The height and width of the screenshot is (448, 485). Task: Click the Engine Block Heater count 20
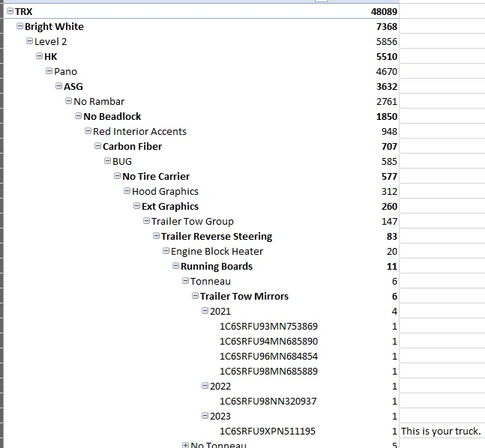pyautogui.click(x=392, y=252)
